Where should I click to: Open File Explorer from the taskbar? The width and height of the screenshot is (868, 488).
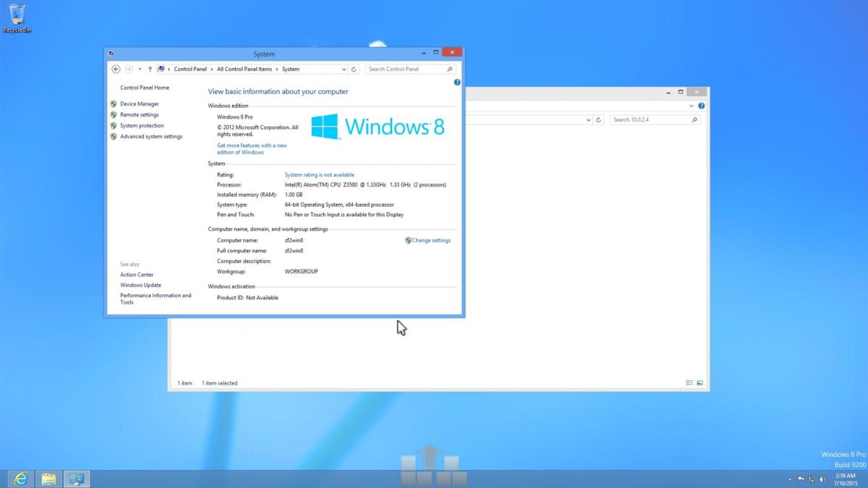[x=48, y=479]
